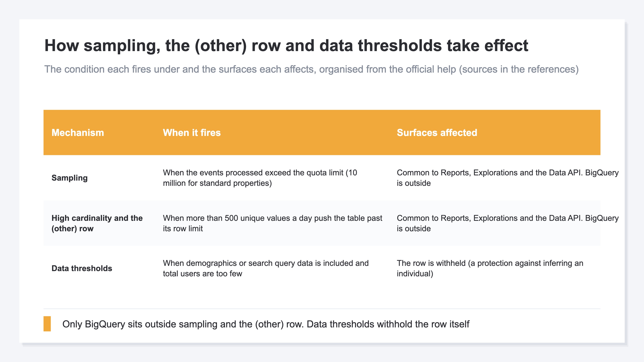The image size is (644, 362).
Task: Click the demographics or search query data cell
Action: click(x=266, y=268)
